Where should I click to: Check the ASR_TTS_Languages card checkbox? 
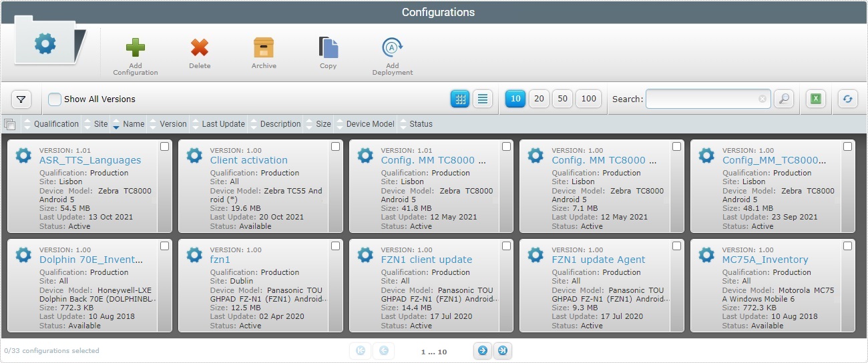coord(165,146)
